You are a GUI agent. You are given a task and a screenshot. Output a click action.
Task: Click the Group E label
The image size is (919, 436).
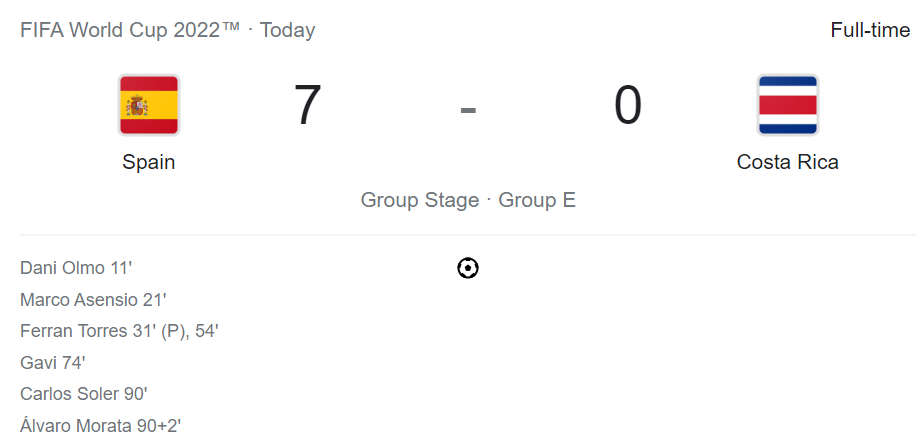point(537,200)
